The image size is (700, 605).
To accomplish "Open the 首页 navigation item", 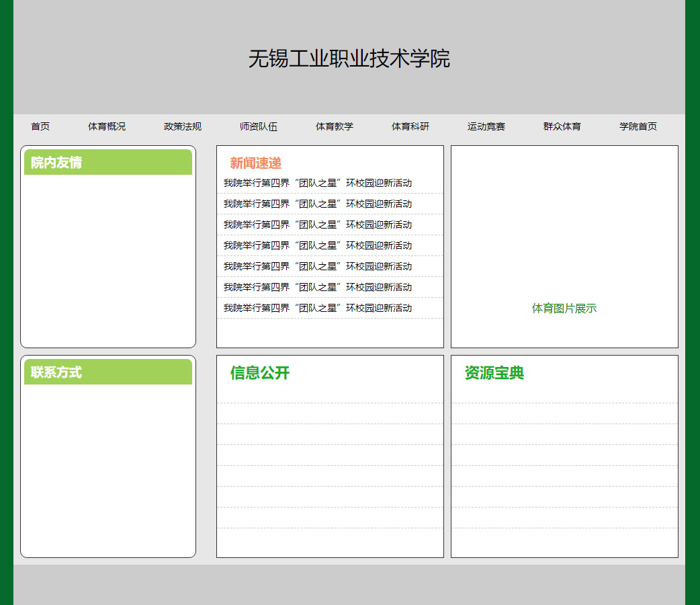I will [x=40, y=126].
